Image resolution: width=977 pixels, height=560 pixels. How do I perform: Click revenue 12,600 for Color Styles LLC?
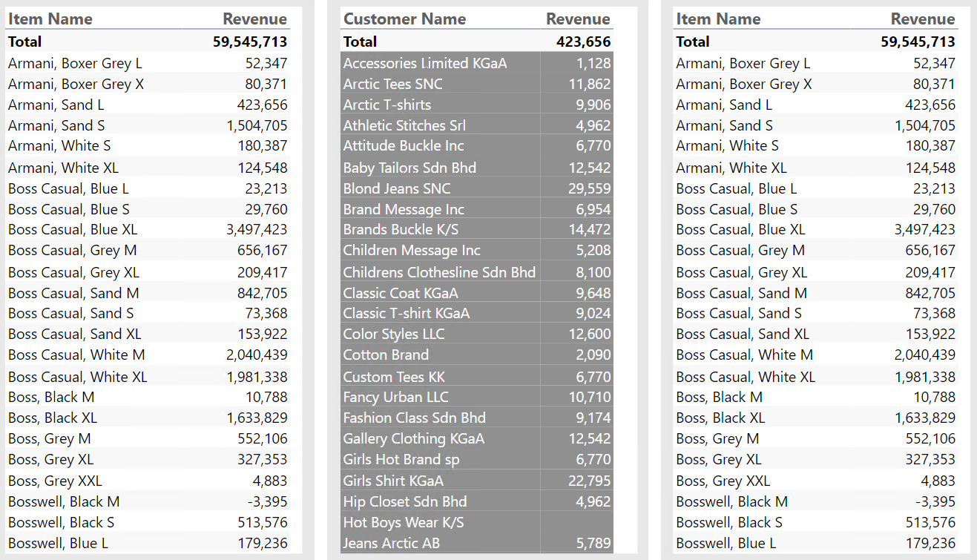tap(590, 334)
